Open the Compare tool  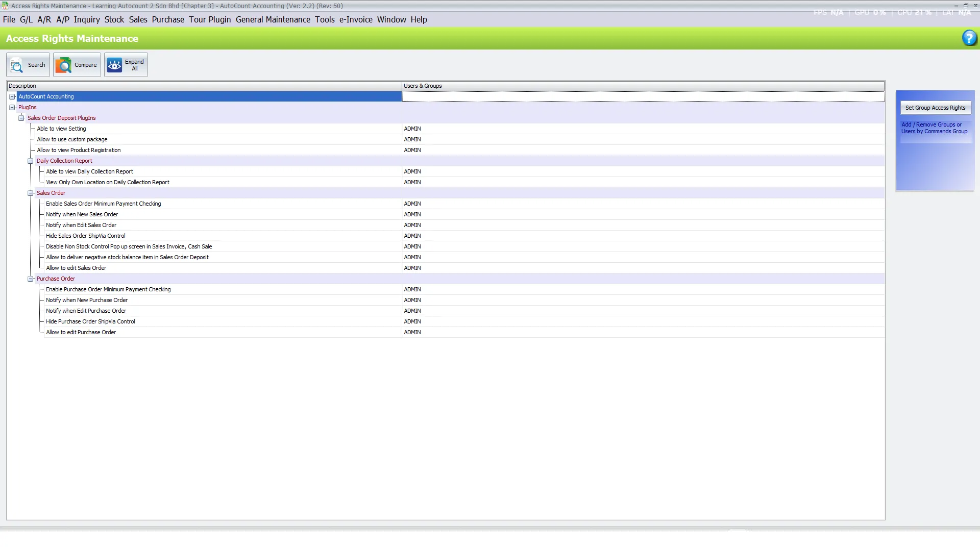click(77, 65)
